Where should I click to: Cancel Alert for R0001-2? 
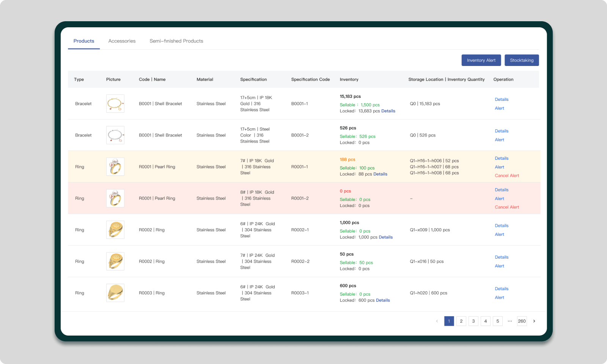(x=507, y=207)
